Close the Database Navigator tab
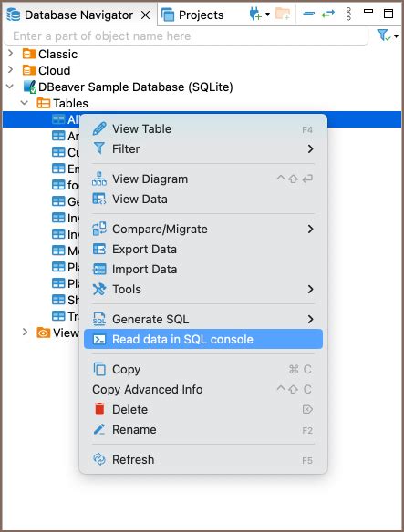Image resolution: width=404 pixels, height=532 pixels. (145, 15)
